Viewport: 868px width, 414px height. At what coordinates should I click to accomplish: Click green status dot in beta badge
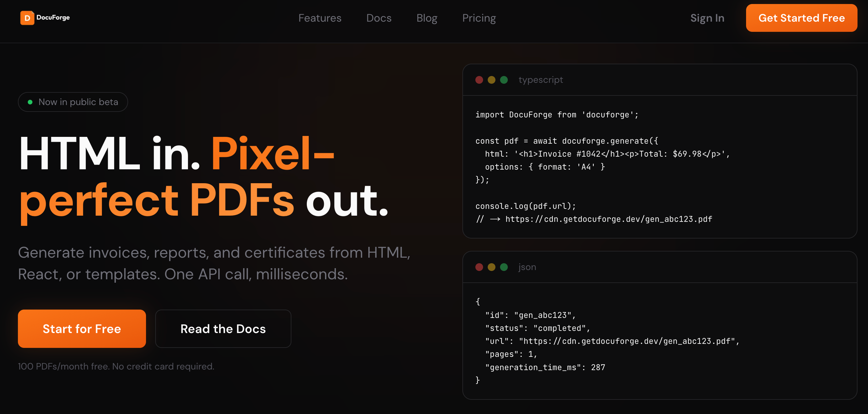(30, 102)
